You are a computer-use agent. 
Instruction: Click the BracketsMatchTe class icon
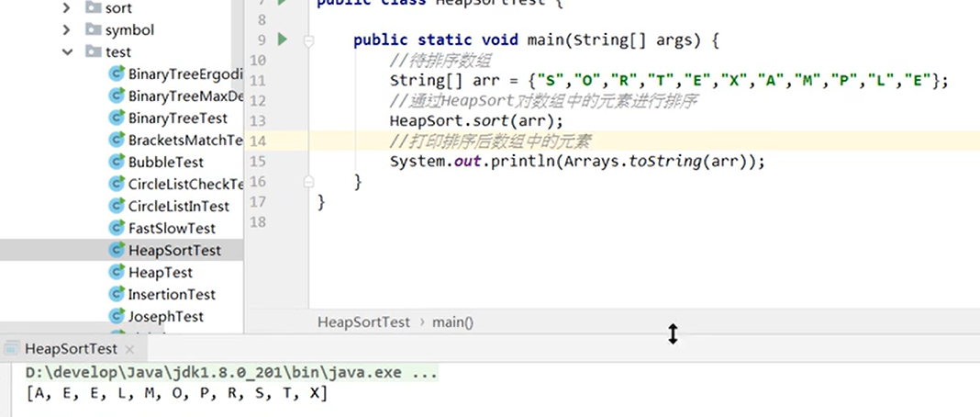pyautogui.click(x=117, y=140)
